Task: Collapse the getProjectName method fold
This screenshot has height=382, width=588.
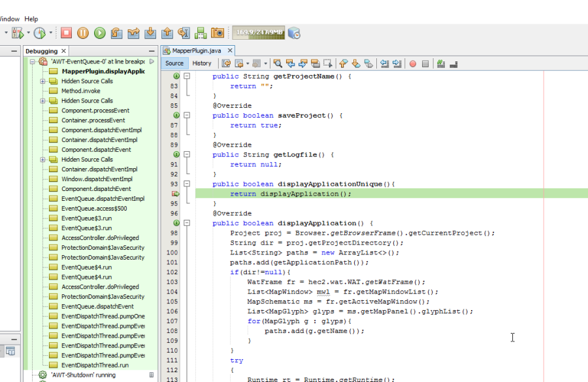Action: pyautogui.click(x=187, y=77)
